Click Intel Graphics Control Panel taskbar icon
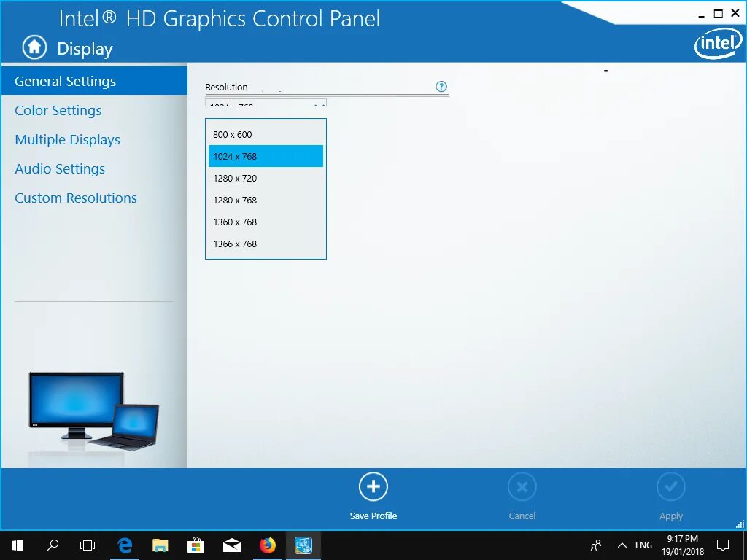The height and width of the screenshot is (560, 747). coord(303,545)
